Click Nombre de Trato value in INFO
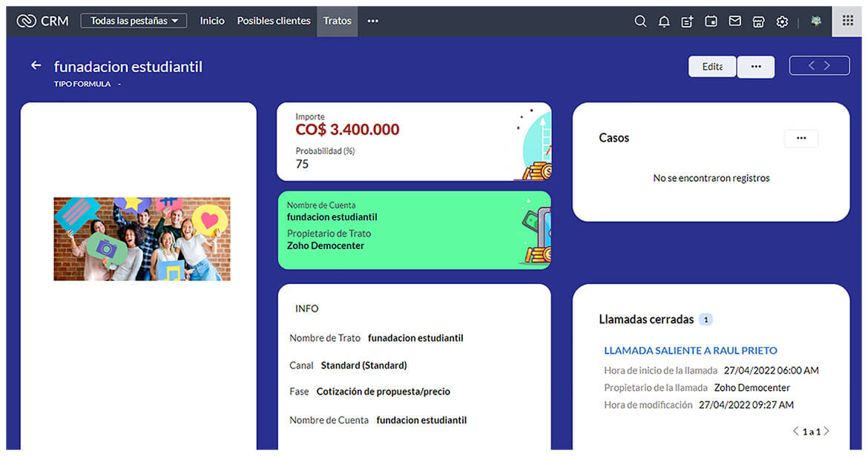Viewport: 868px width, 456px height. click(415, 338)
